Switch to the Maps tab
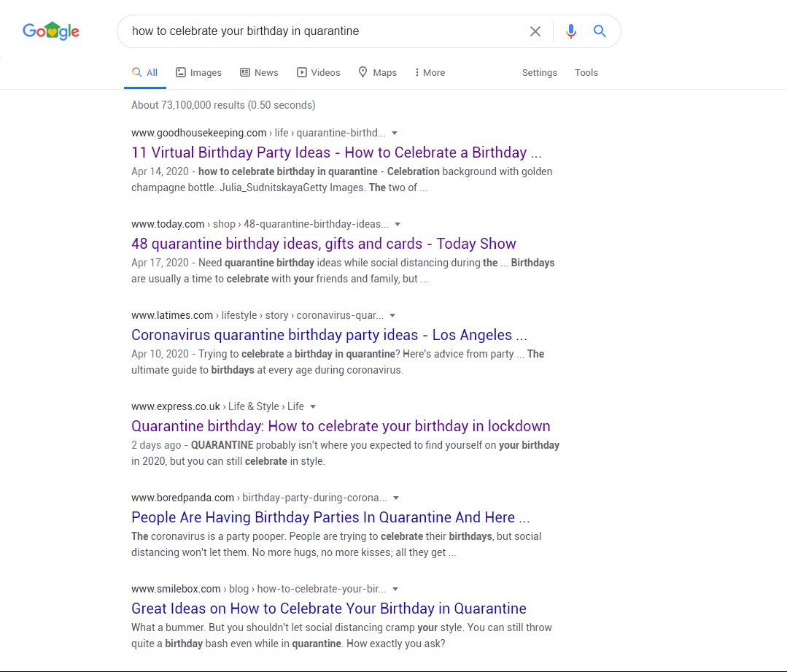Image resolution: width=787 pixels, height=672 pixels. pos(377,72)
